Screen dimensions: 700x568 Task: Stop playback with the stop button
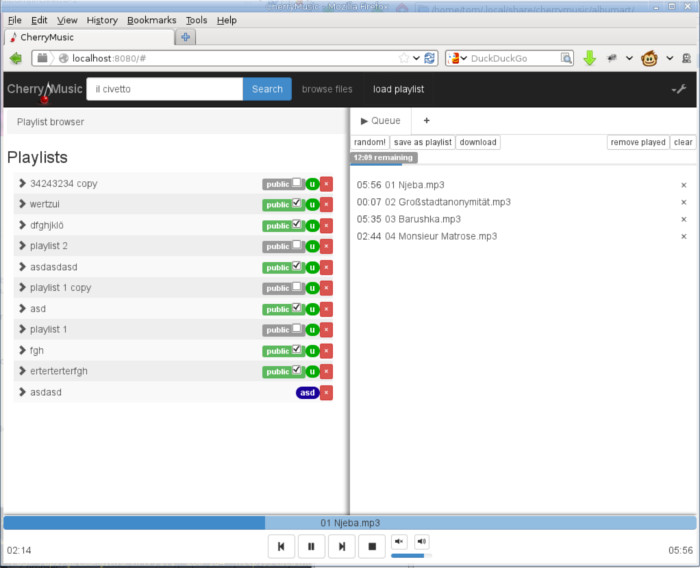tap(372, 546)
